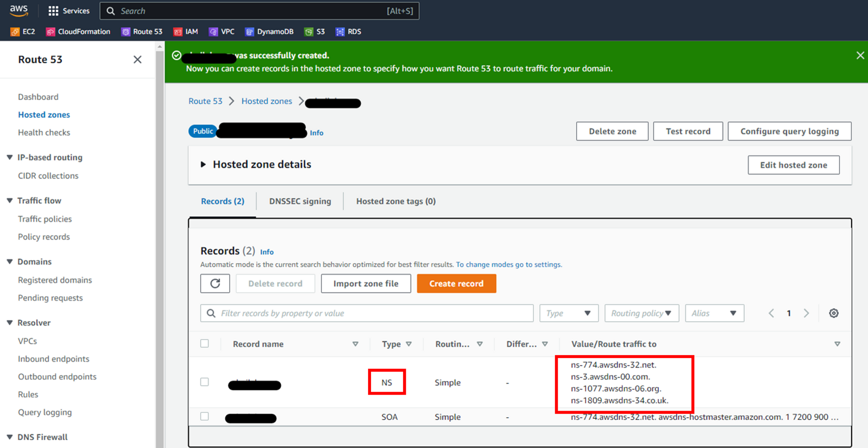
Task: Open VPC shortcut in favorites bar
Action: (x=222, y=32)
